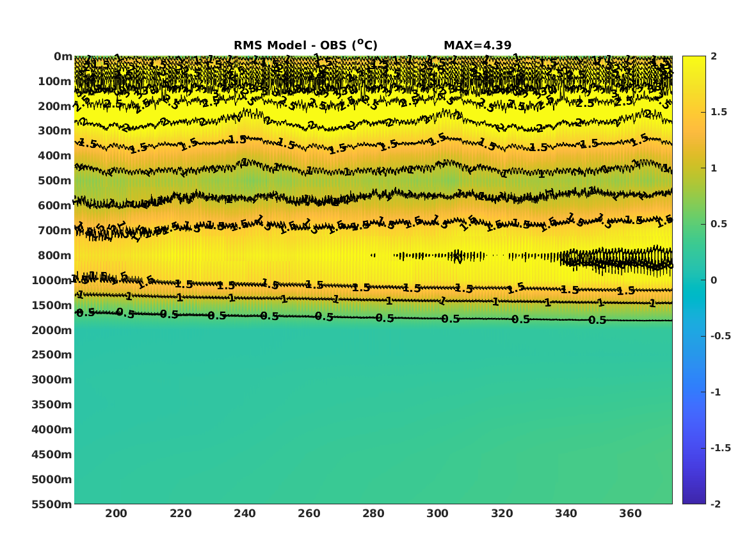
Task: Click the plot title 'RMS Model - OBS (°C)'
Action: (305, 45)
